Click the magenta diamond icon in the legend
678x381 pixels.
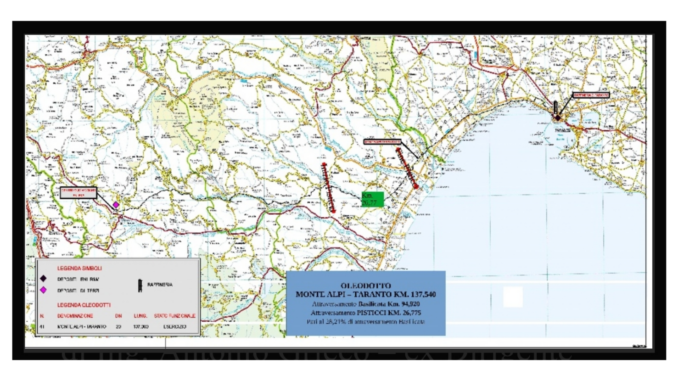point(43,290)
